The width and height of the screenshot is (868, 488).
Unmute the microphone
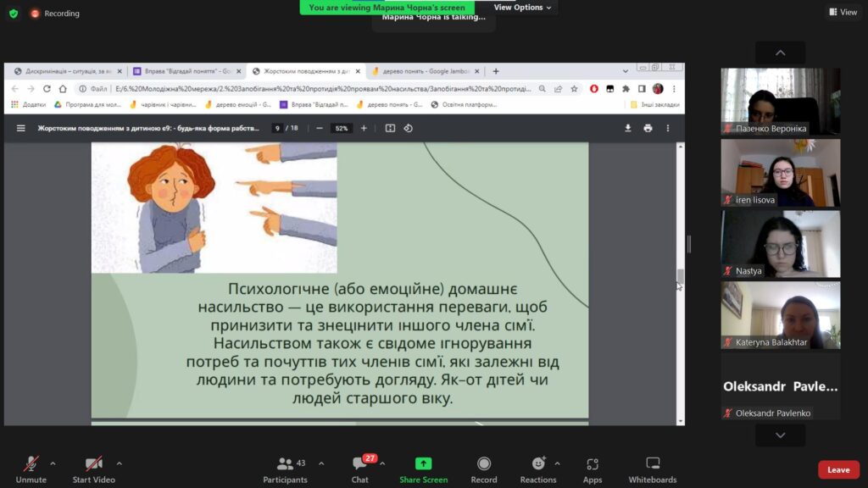point(31,469)
